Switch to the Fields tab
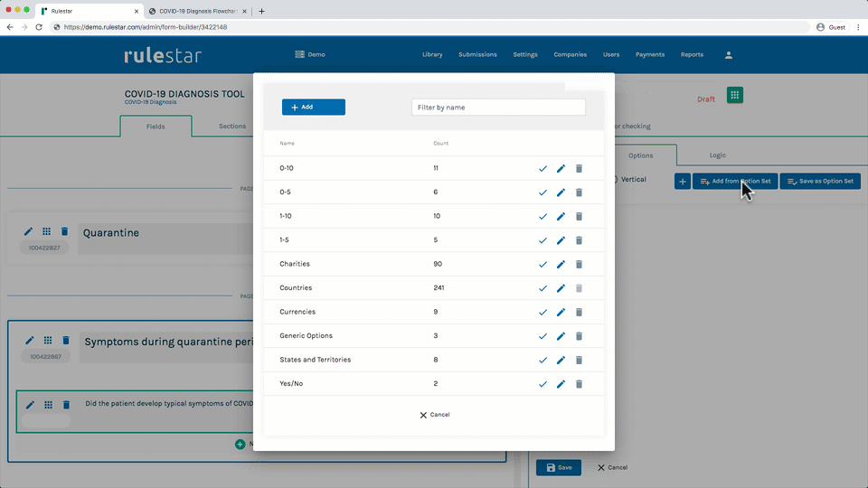Viewport: 868px width, 488px height. pos(156,127)
